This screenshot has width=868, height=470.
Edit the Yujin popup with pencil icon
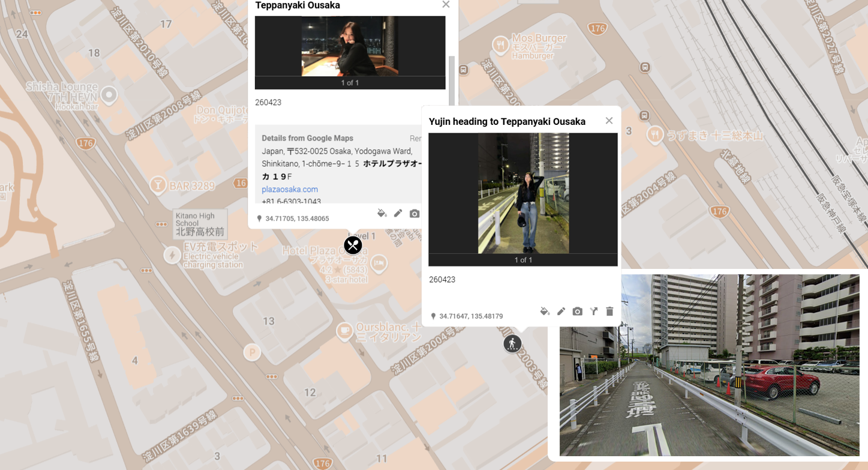[561, 311]
